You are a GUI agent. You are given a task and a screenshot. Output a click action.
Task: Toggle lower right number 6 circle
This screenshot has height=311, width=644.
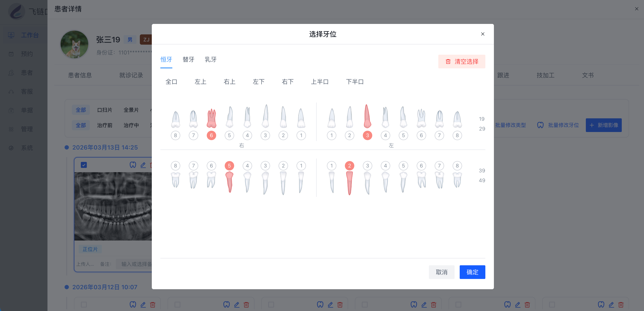point(211,166)
